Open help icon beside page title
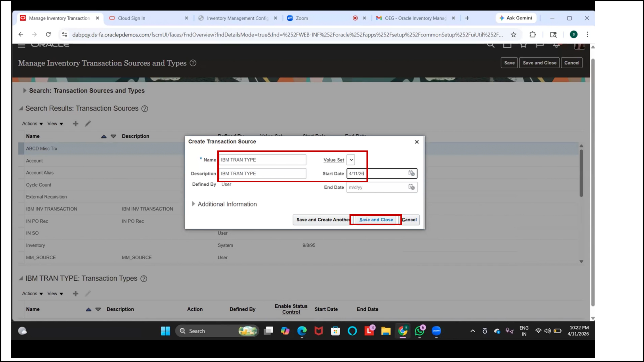 [x=193, y=63]
